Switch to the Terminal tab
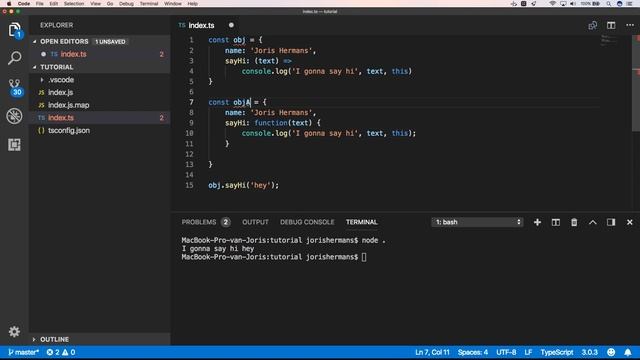The image size is (640, 360). [x=362, y=222]
